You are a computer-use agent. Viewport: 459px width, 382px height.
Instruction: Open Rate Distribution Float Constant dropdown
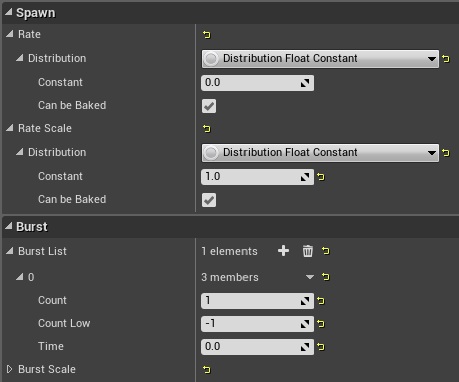click(320, 59)
